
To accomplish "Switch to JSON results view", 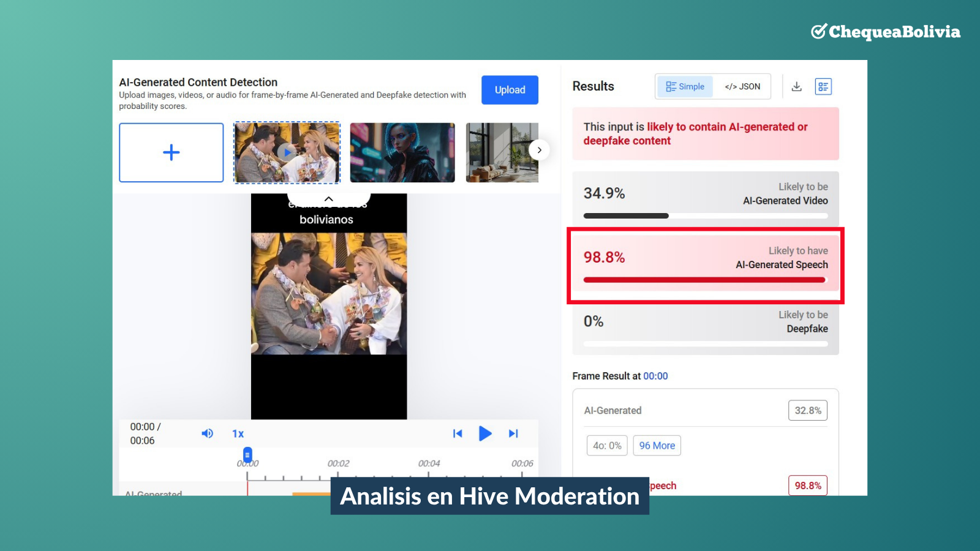I will point(742,86).
